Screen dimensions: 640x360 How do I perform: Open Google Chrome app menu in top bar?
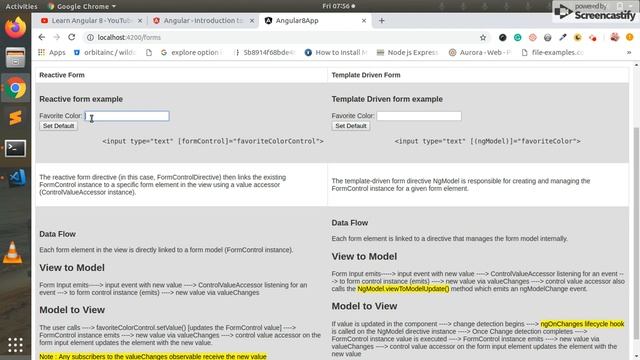click(x=82, y=6)
